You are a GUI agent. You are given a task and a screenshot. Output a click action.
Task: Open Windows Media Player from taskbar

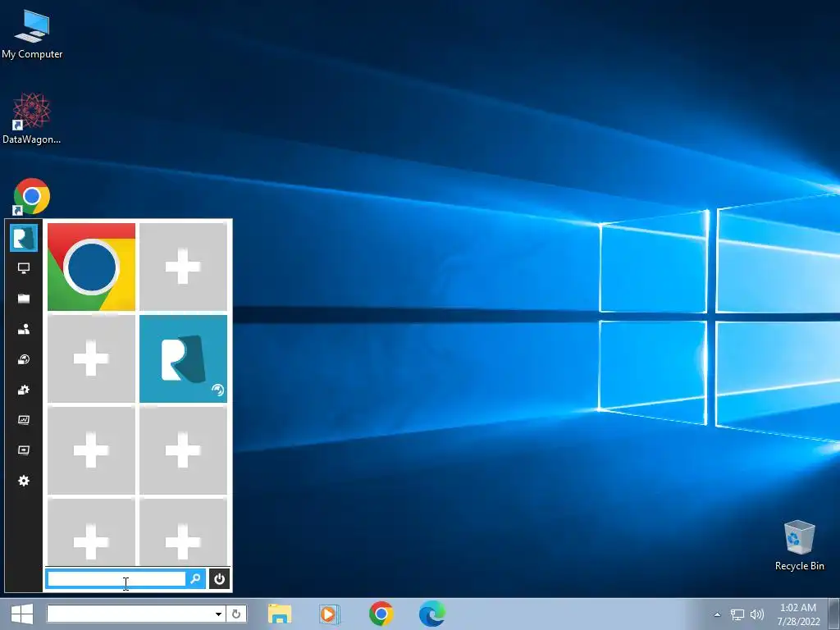tap(329, 614)
